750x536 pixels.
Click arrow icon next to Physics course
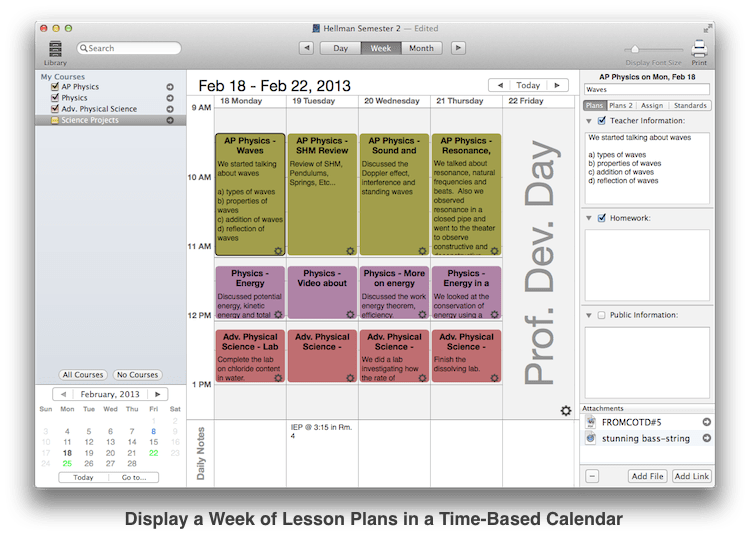pyautogui.click(x=170, y=98)
